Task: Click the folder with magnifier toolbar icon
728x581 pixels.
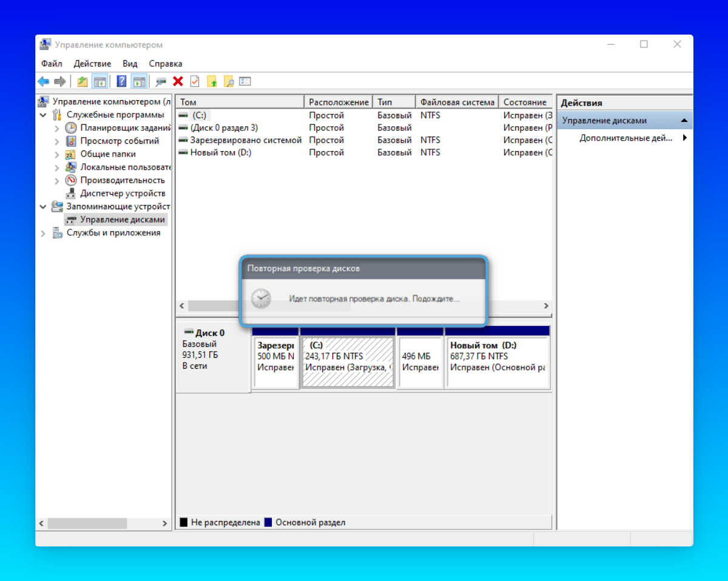Action: click(229, 81)
